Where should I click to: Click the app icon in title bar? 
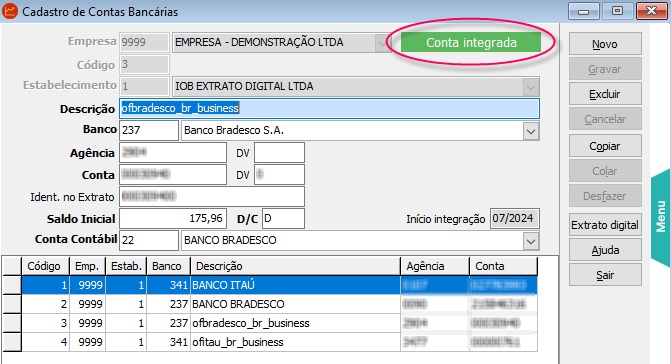pos(9,11)
